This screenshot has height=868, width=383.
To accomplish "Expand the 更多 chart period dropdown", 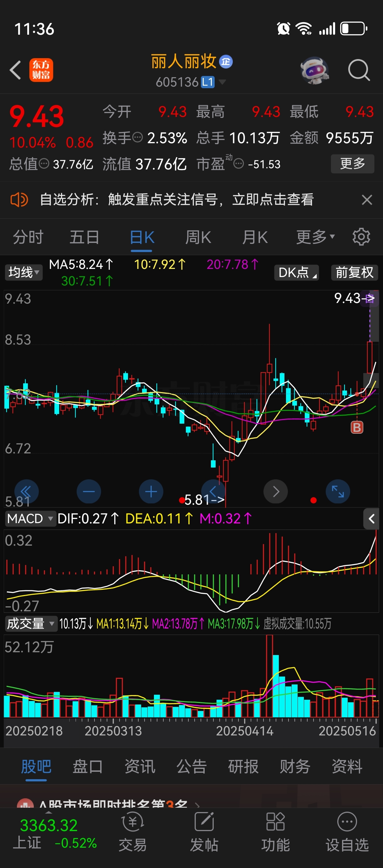I will coord(316,237).
